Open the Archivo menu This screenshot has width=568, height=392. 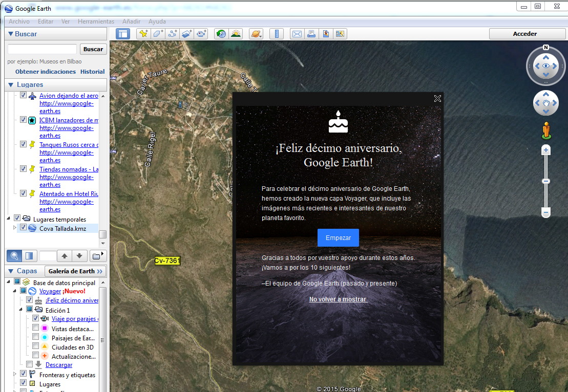(19, 21)
